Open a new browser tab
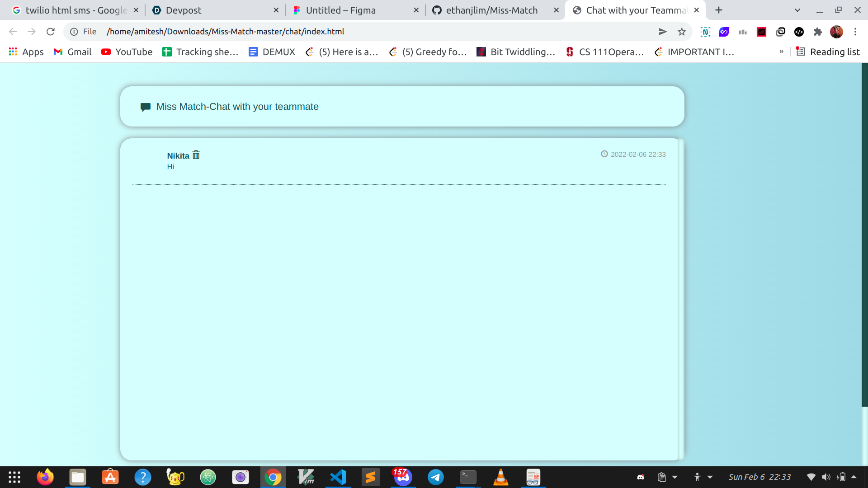The image size is (868, 488). coord(719,10)
